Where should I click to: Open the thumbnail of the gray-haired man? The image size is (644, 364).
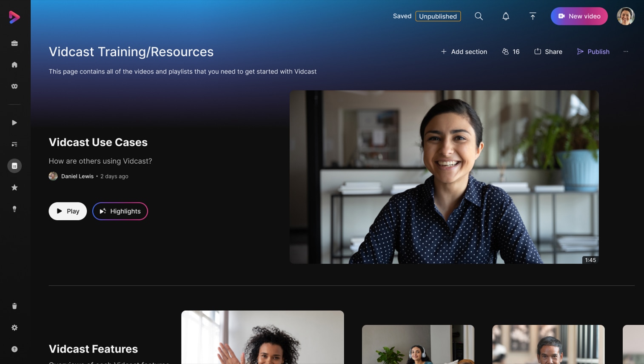548,344
